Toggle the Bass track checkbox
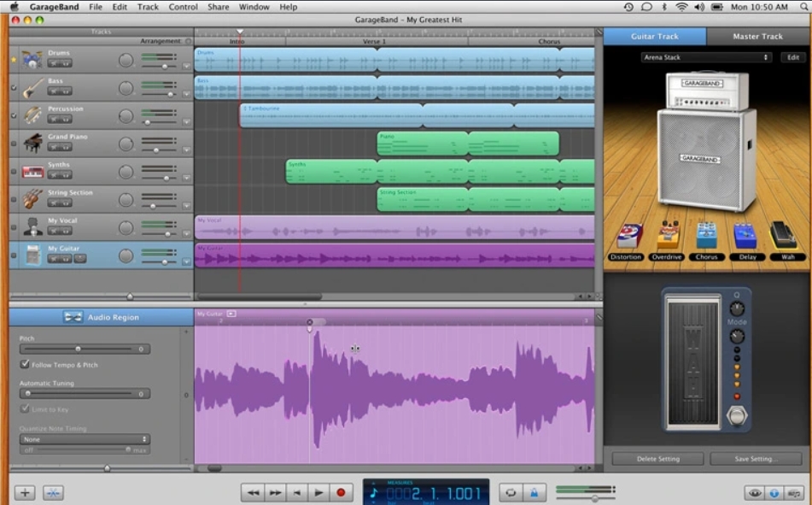The width and height of the screenshot is (812, 505). (14, 88)
